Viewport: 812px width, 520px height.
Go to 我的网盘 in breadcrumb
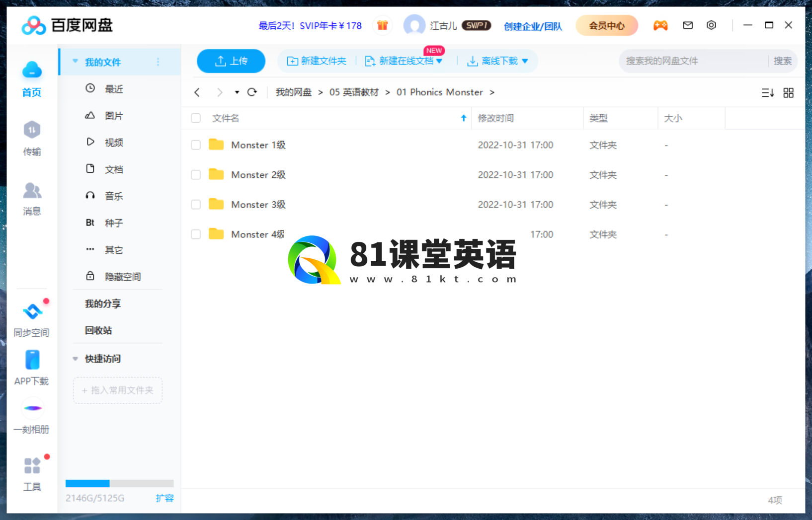(294, 92)
